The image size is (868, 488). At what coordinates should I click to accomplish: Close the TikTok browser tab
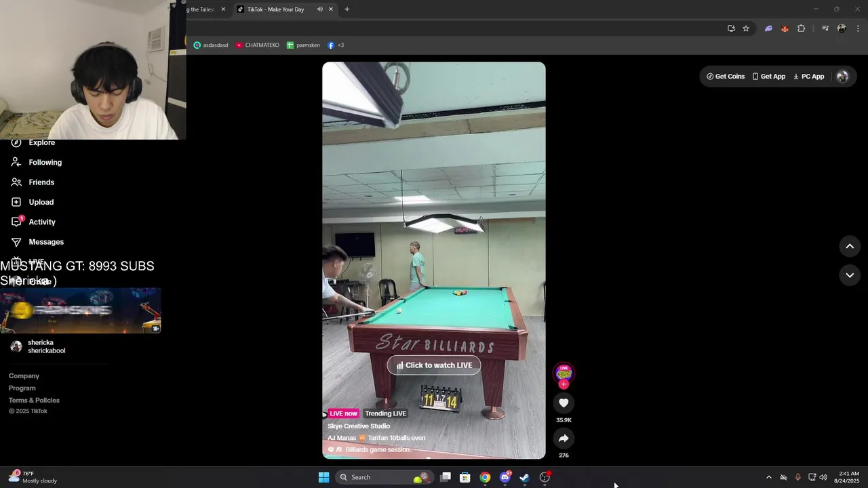click(x=331, y=9)
